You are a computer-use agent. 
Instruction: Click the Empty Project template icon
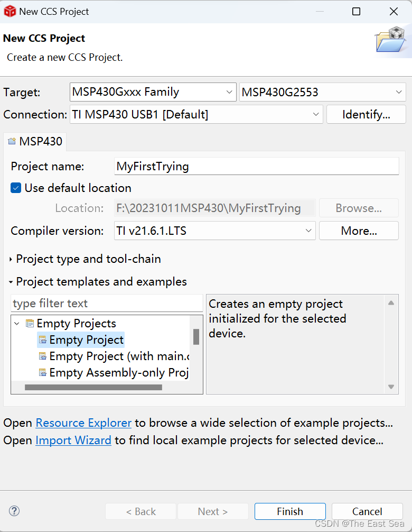coord(42,340)
